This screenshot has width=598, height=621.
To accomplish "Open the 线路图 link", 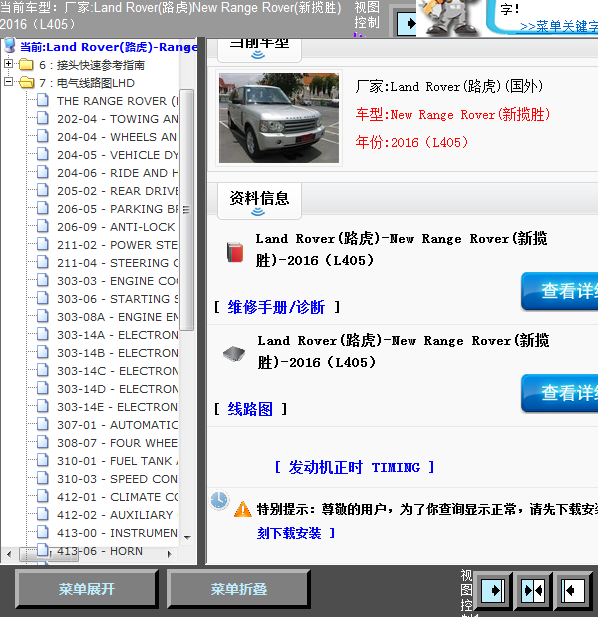I will [x=250, y=409].
